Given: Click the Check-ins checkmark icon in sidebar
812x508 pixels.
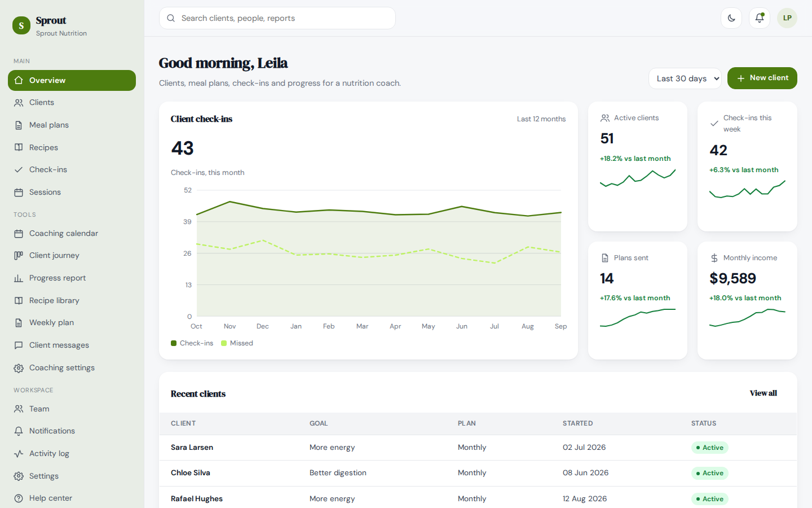Looking at the screenshot, I should pyautogui.click(x=19, y=170).
